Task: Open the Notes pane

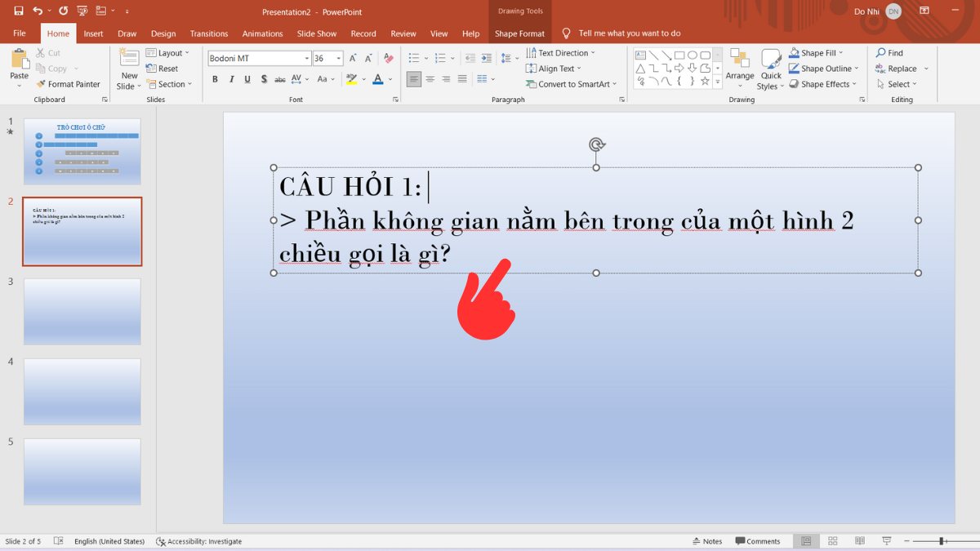Action: 707,541
